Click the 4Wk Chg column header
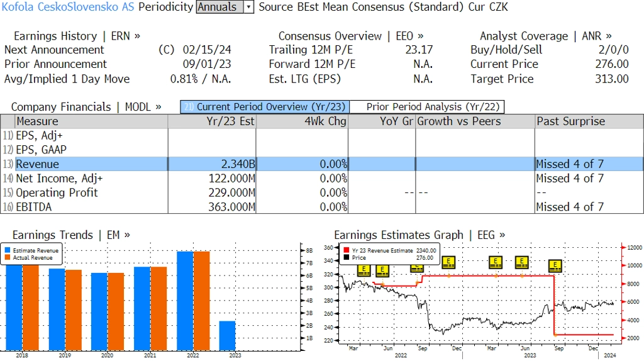This screenshot has width=644, height=361. pyautogui.click(x=302, y=121)
